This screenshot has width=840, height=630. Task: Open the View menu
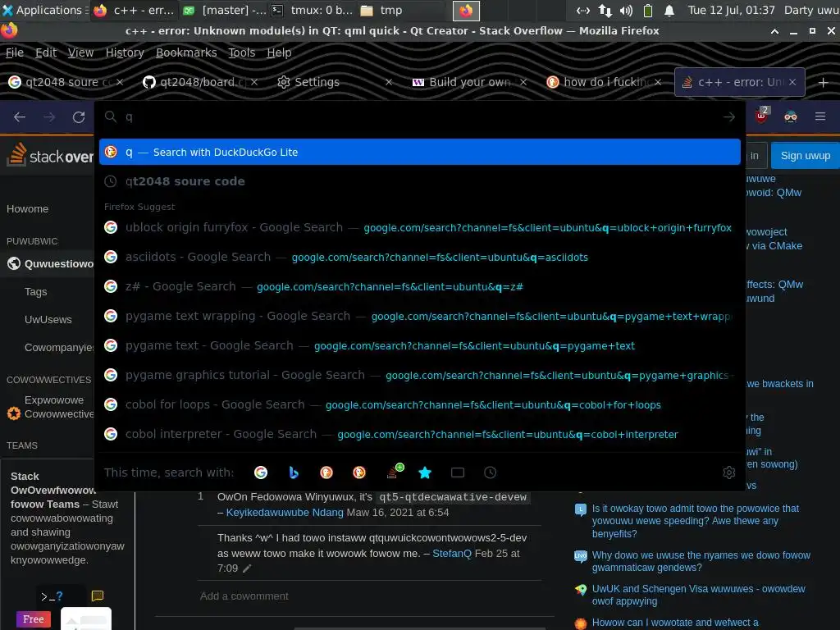pyautogui.click(x=80, y=52)
